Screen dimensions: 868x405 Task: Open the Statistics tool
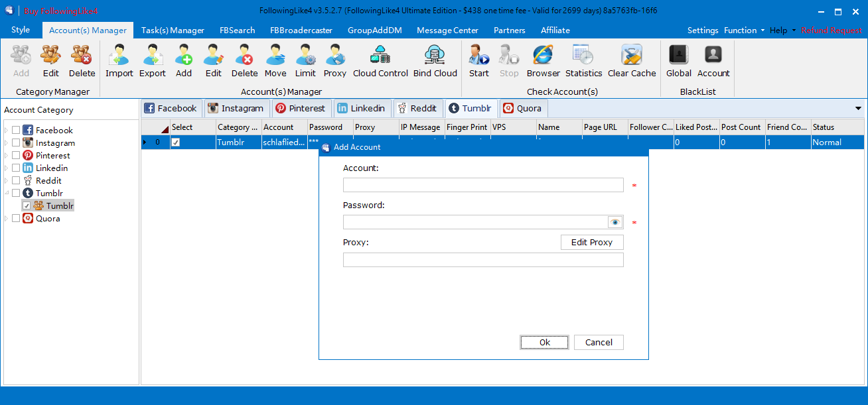(584, 61)
